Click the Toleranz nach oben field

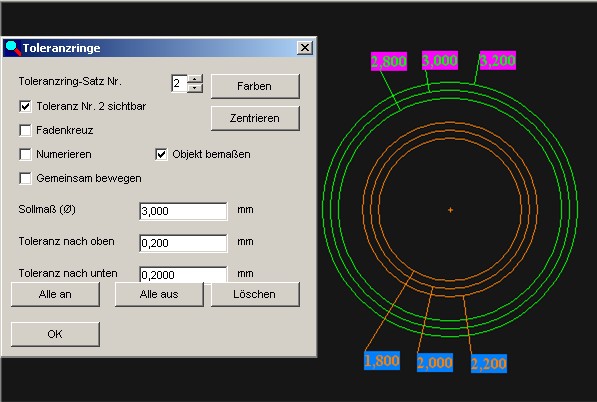[183, 243]
